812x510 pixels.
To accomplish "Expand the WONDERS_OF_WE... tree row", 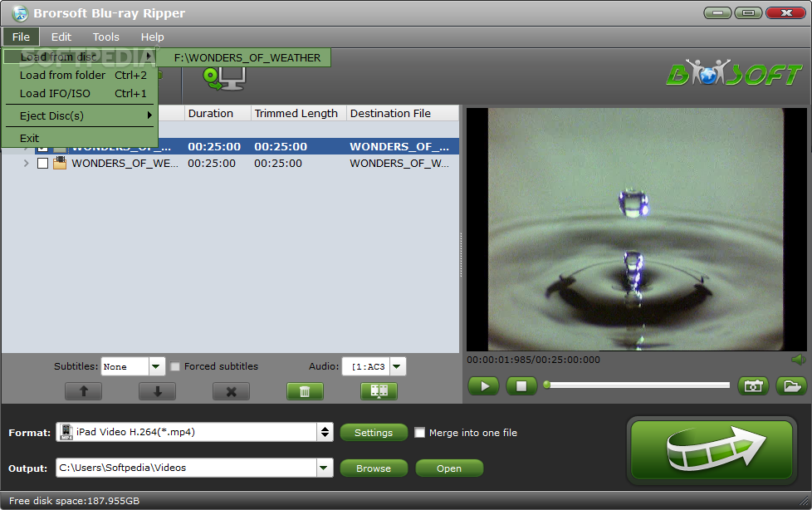I will pyautogui.click(x=26, y=164).
